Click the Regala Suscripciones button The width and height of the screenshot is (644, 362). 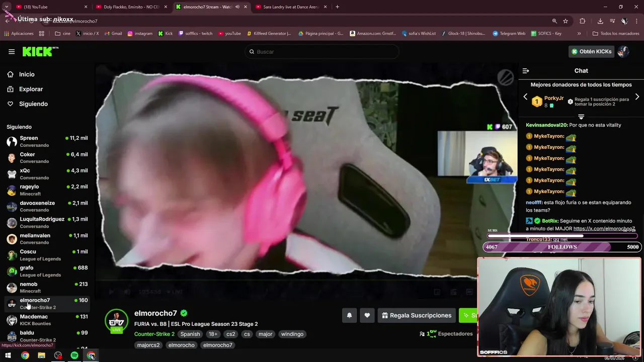tap(417, 315)
